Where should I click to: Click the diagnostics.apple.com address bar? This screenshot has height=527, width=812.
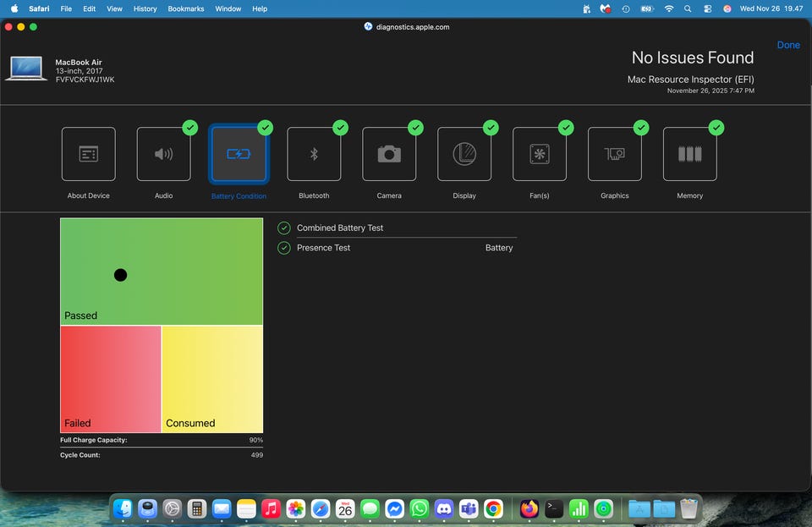[x=407, y=26]
